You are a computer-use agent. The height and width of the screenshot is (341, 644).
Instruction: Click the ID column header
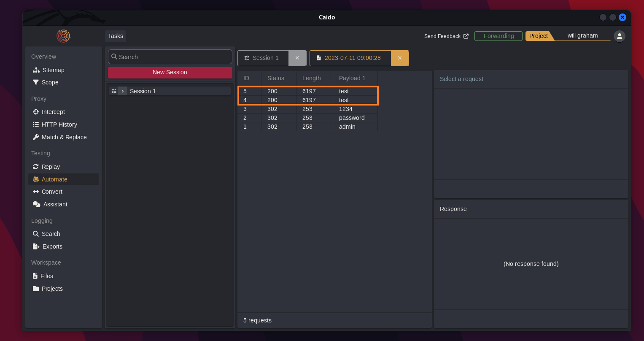(x=249, y=78)
